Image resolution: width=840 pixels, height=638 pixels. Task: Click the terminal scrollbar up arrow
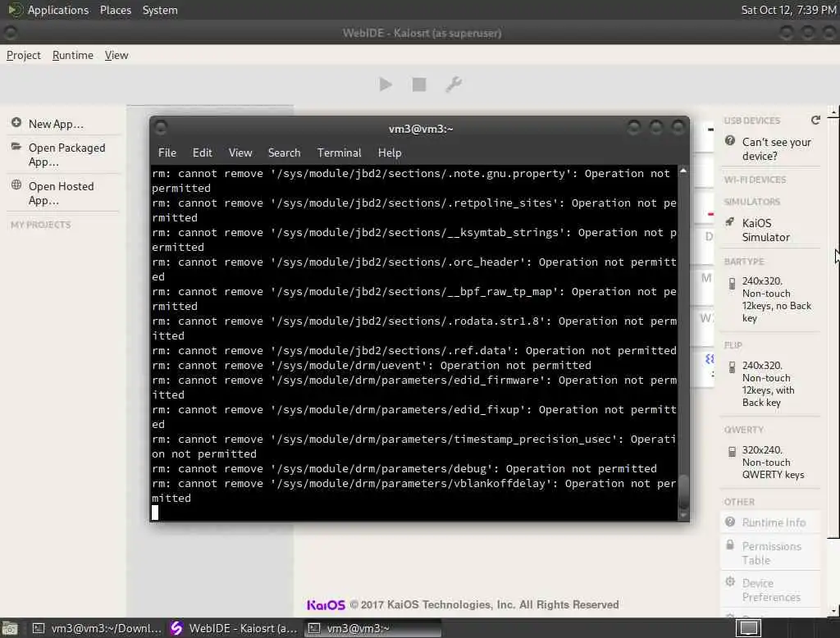pos(683,171)
